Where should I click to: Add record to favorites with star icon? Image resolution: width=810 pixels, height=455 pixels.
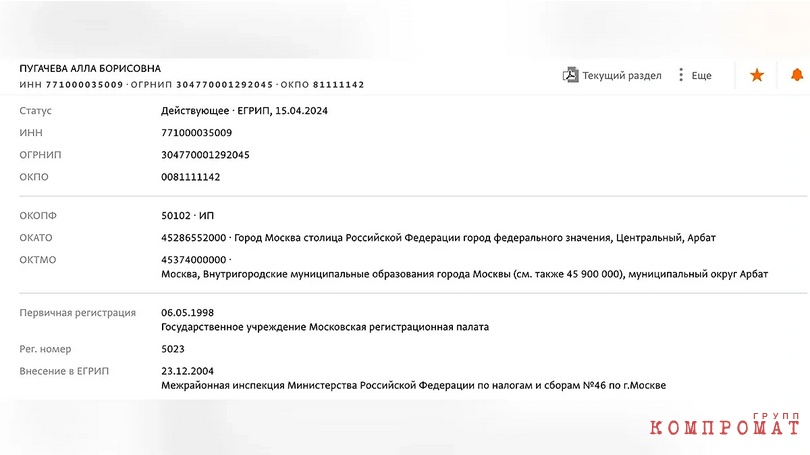757,75
